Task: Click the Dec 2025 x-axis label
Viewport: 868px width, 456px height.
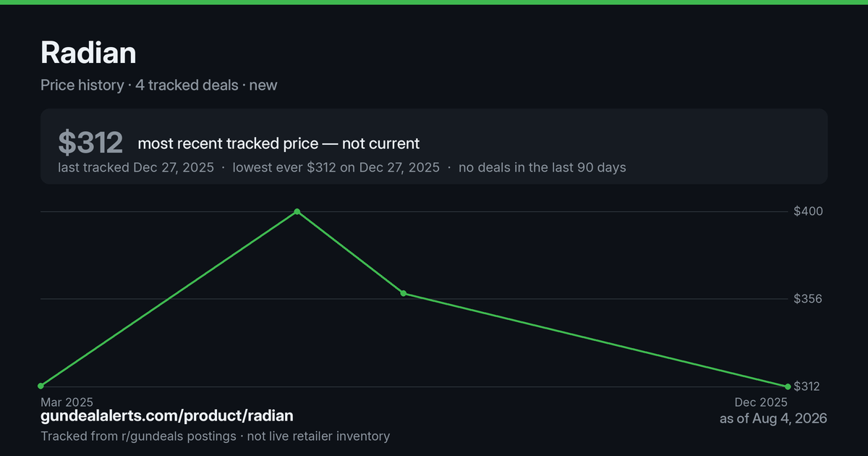Action: coord(761,402)
